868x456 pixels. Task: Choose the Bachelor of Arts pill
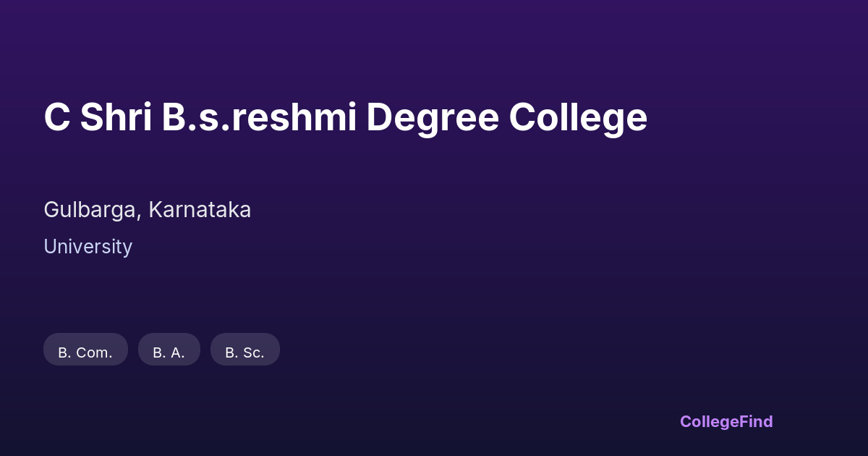click(x=169, y=350)
